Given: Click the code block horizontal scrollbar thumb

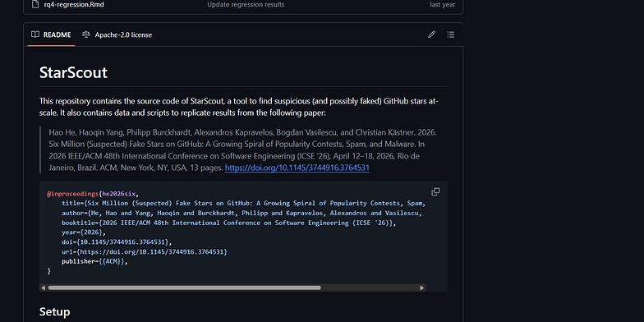Looking at the screenshot, I should 184,287.
